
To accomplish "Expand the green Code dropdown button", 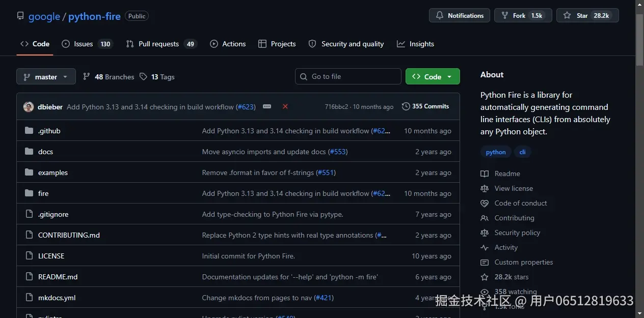I will tap(433, 76).
